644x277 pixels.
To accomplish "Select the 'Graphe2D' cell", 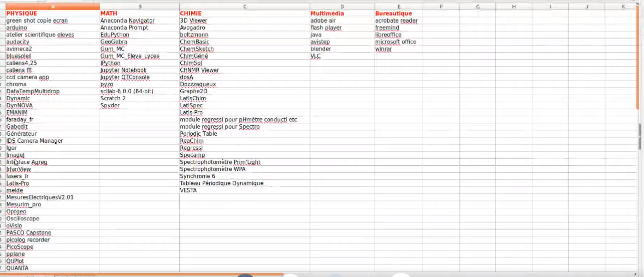I will pos(244,92).
